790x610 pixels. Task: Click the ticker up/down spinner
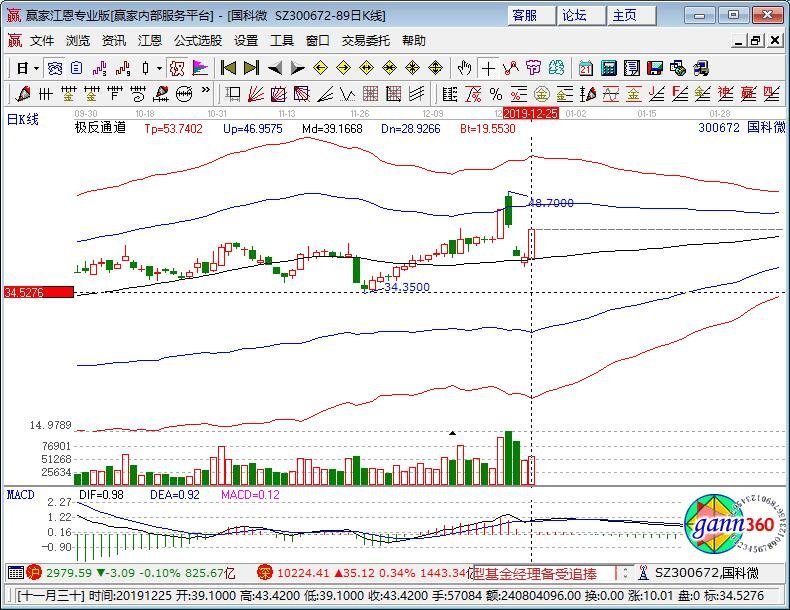tap(625, 573)
